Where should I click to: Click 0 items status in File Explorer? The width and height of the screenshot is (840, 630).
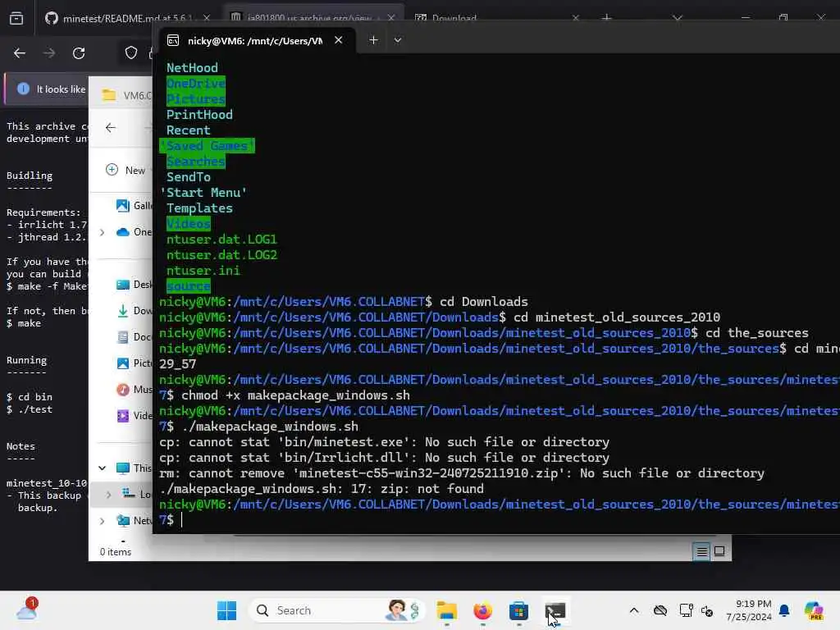coord(115,552)
